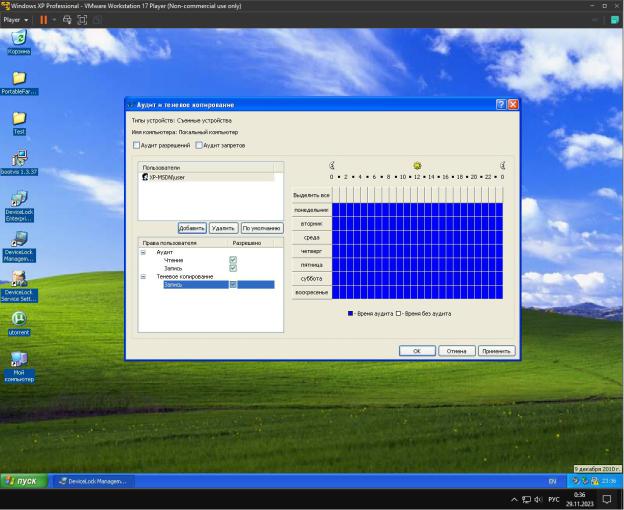624x510 pixels.
Task: Enter full screen mode via VMware toolbar icon
Action: pyautogui.click(x=82, y=19)
